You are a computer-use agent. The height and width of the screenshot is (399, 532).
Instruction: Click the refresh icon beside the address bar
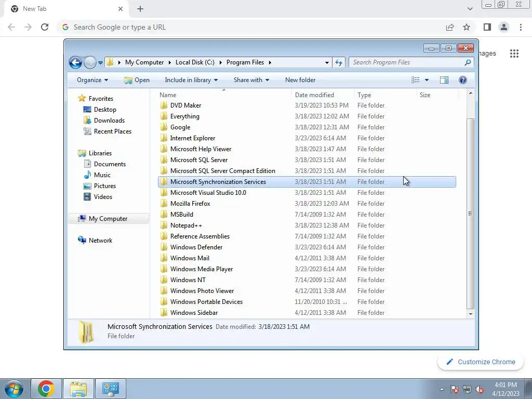[339, 62]
